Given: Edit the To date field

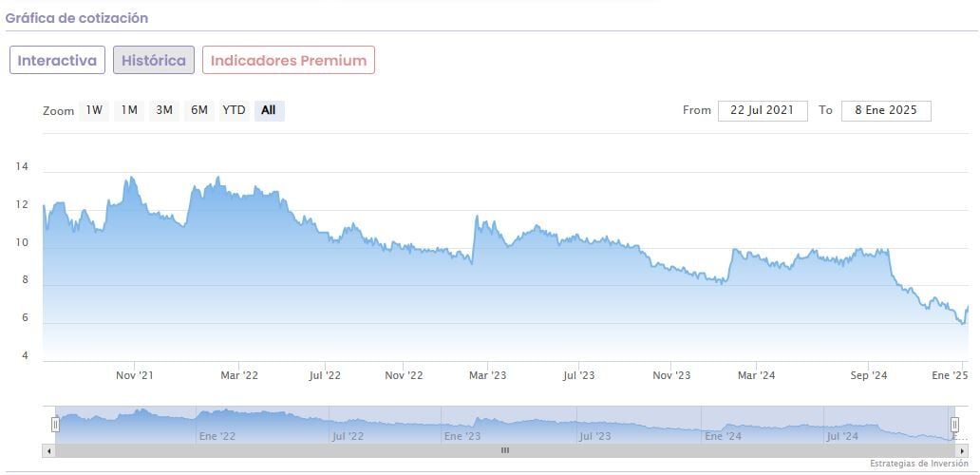Looking at the screenshot, I should coord(886,110).
